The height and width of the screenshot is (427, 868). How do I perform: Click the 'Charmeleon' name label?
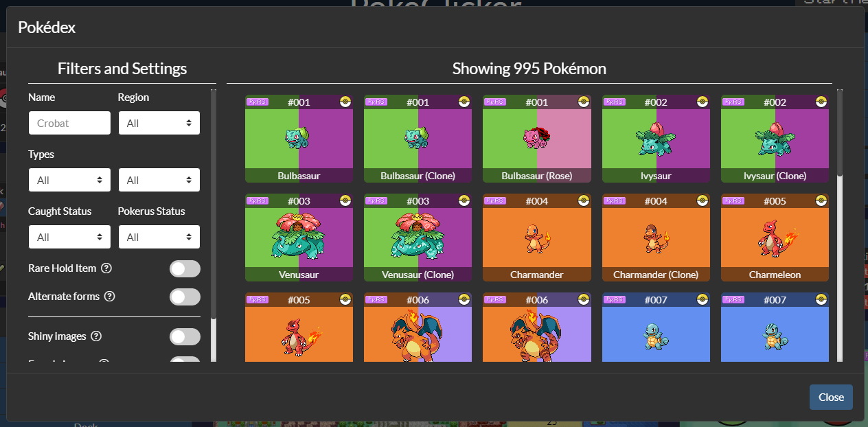(775, 275)
